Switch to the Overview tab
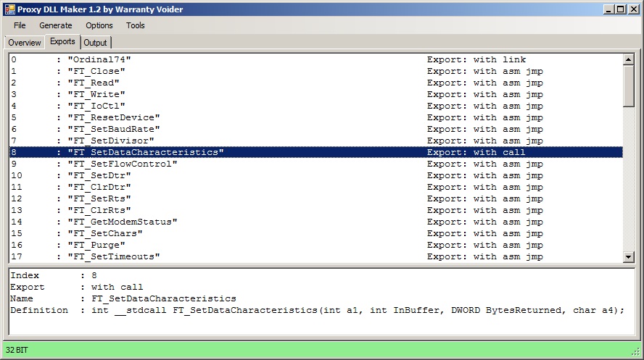The height and width of the screenshot is (360, 644). click(x=25, y=43)
